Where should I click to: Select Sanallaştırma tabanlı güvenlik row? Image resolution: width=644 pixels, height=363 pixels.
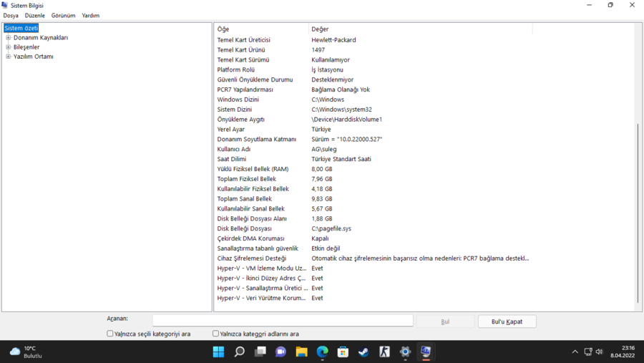(374, 248)
